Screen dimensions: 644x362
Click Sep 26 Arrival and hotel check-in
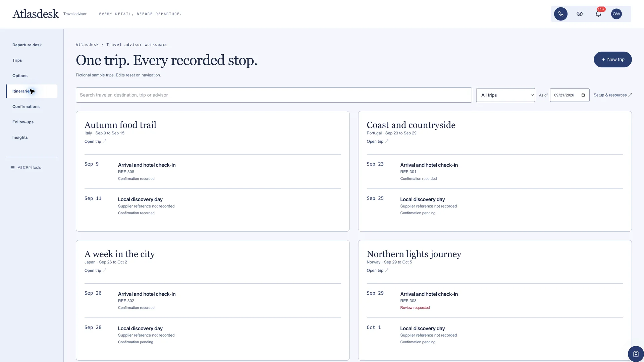(147, 294)
